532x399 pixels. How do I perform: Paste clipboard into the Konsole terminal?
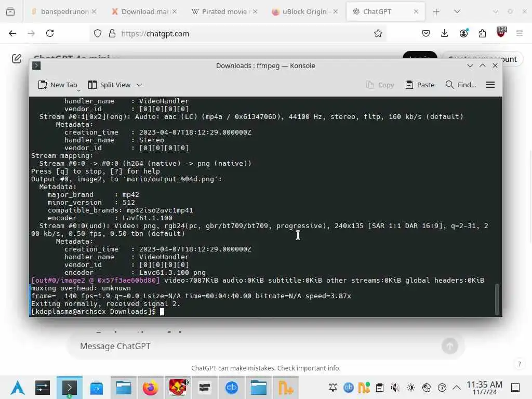coord(420,85)
